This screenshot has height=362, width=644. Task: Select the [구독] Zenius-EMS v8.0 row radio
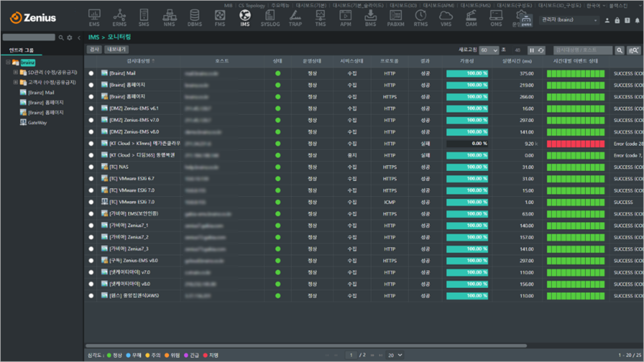[x=91, y=260]
